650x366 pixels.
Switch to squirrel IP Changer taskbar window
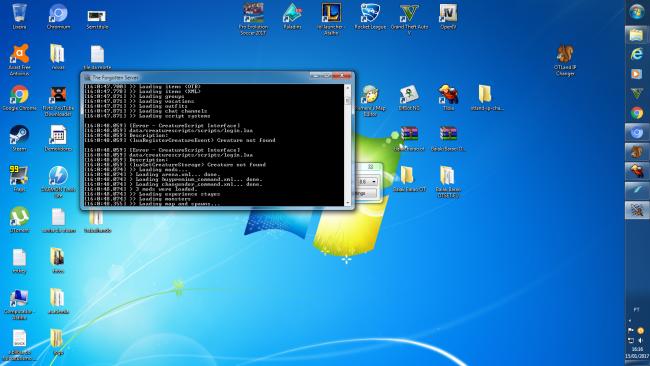click(637, 152)
